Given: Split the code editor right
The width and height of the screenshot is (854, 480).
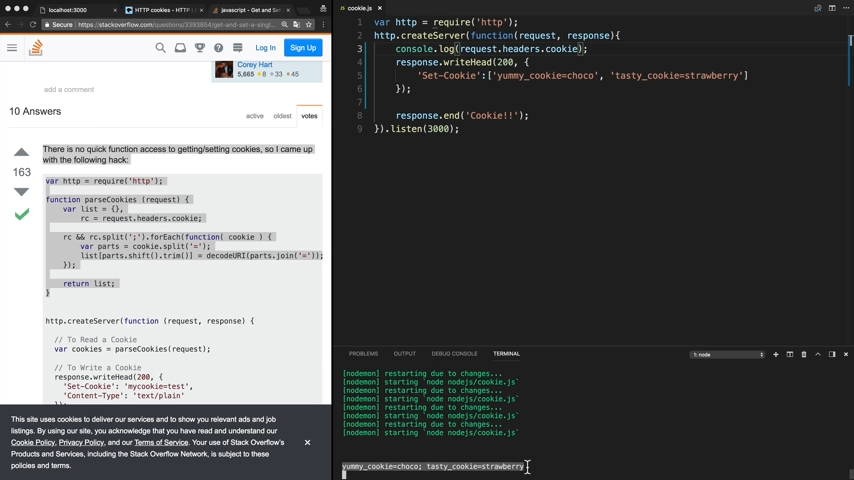Looking at the screenshot, I should coord(832,8).
